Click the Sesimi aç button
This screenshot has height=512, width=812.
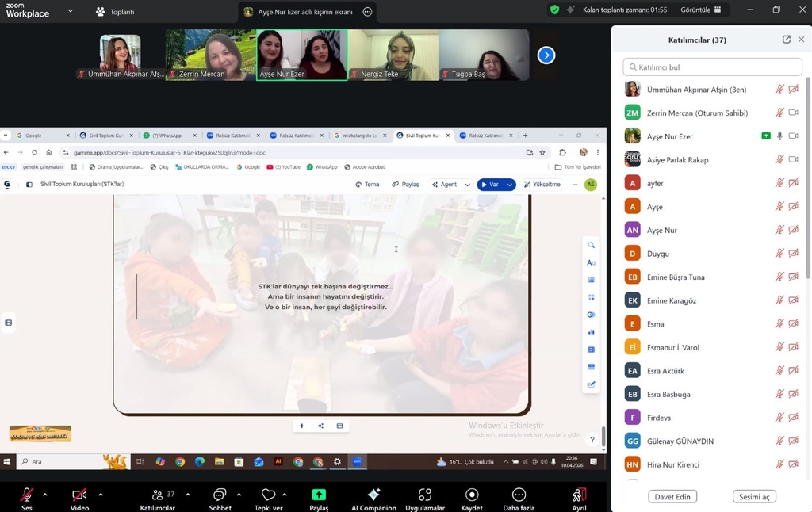(754, 497)
